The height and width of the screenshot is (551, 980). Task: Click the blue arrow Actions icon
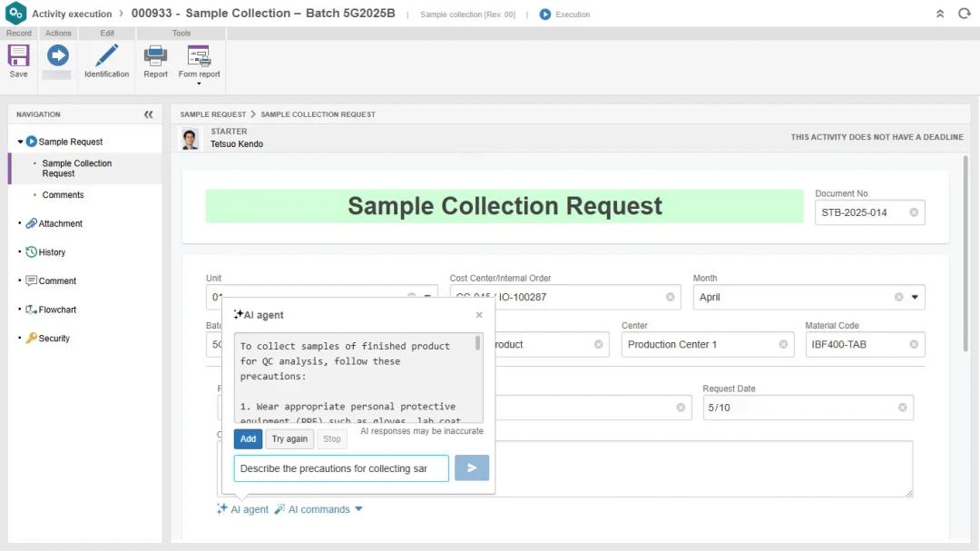coord(58,56)
